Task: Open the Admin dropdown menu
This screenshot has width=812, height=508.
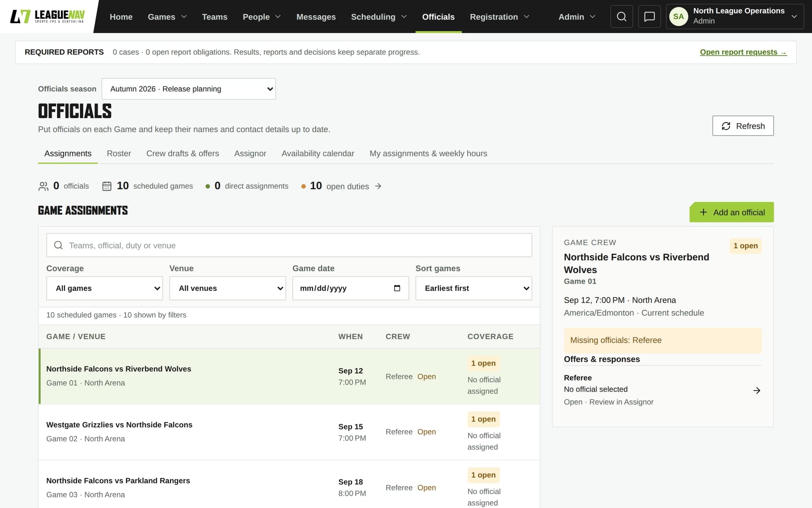Action: click(577, 17)
